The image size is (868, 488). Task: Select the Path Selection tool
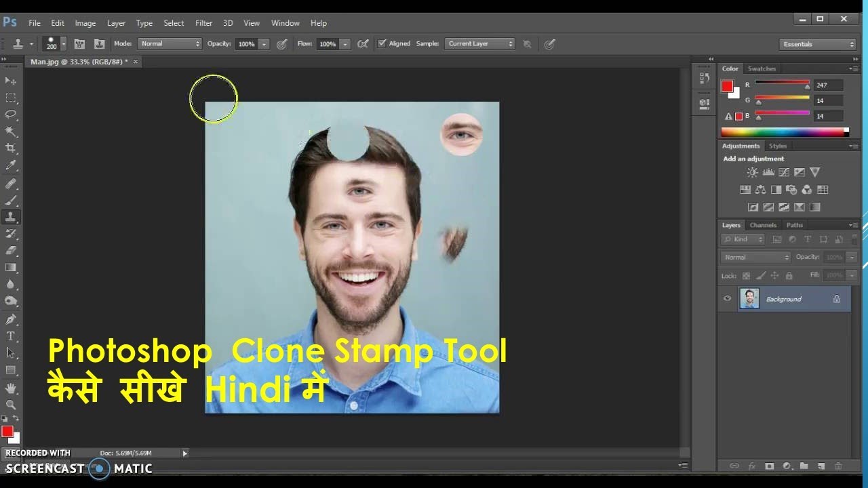tap(11, 353)
